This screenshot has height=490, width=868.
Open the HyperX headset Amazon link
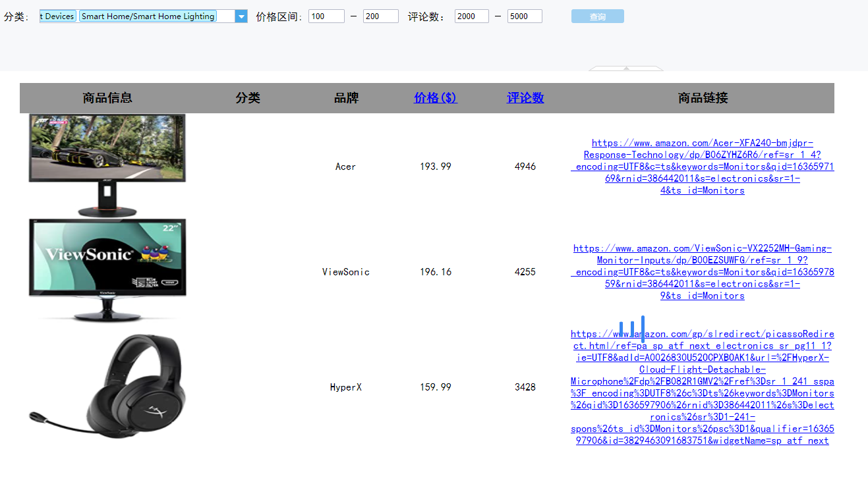tap(703, 387)
